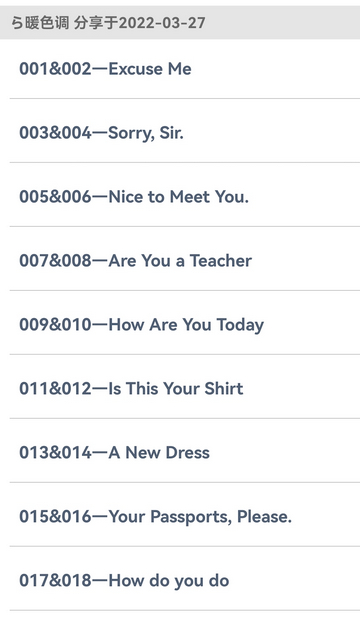Click the 分享于2022-03-27 share date text

point(140,23)
